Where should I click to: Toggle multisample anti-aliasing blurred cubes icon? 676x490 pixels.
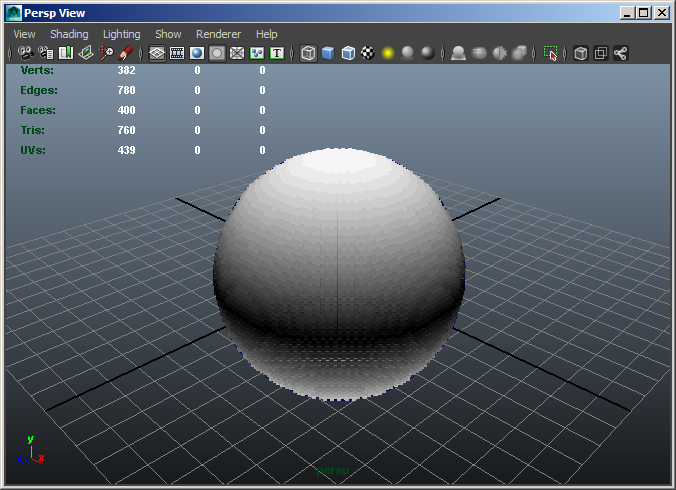(520, 53)
